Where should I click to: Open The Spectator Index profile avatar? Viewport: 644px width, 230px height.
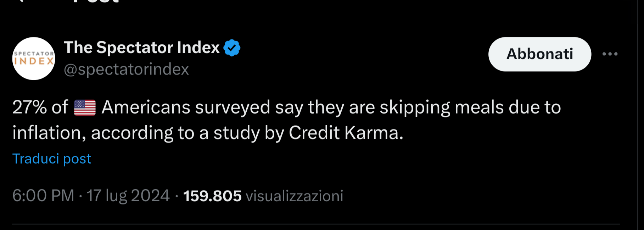click(33, 58)
